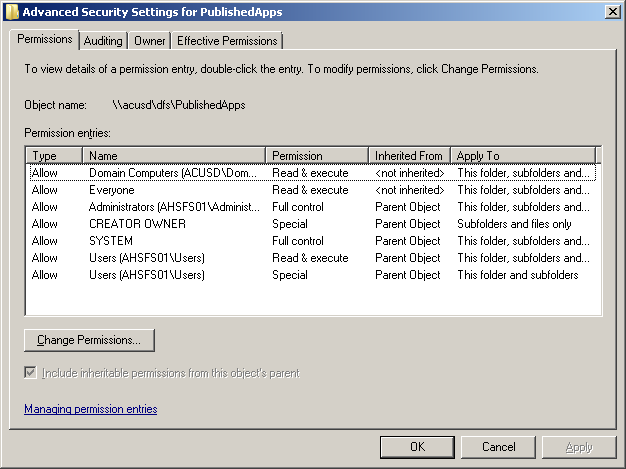Click <not inherited> in Domain Computers row
Screen dimensions: 626x469
pos(410,173)
